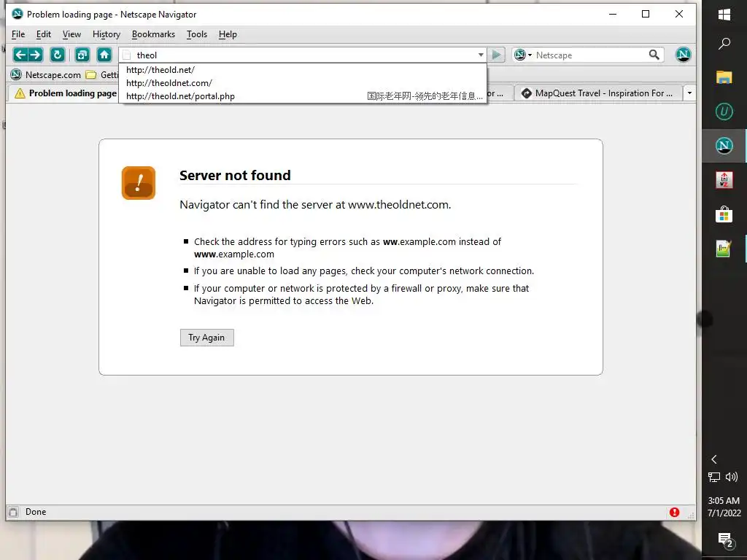The height and width of the screenshot is (560, 747).
Task: Go back with the Back arrow button
Action: (20, 55)
